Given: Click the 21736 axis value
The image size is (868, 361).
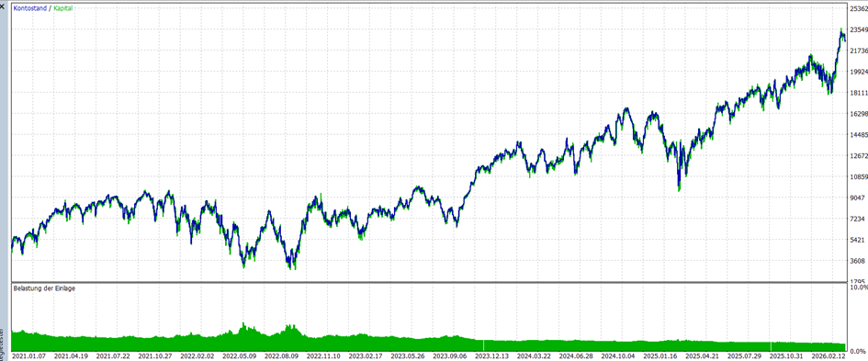Looking at the screenshot, I should click(858, 51).
